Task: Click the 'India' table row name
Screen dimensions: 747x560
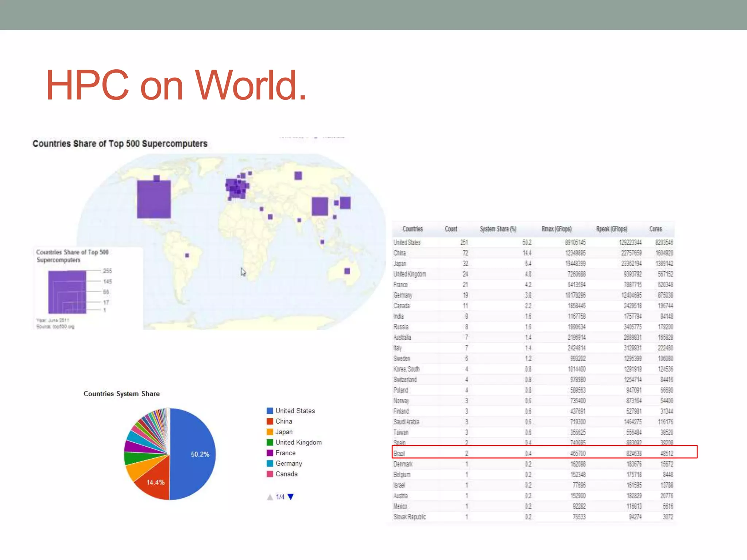Action: click(399, 316)
